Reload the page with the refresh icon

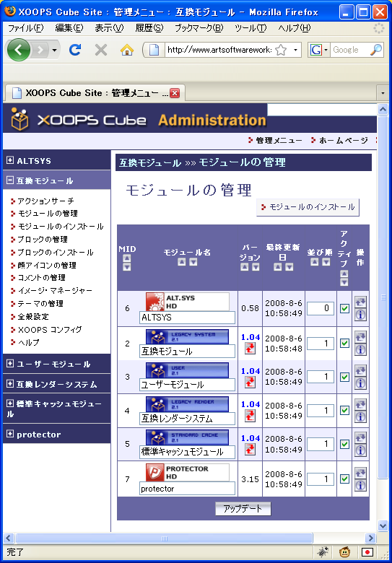pos(74,50)
